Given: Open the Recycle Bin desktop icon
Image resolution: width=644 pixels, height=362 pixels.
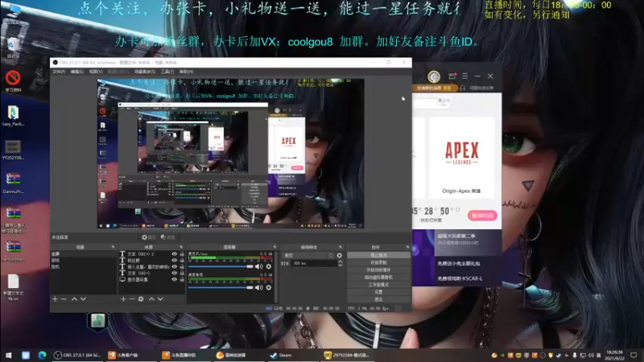Looking at the screenshot, I should (x=13, y=47).
